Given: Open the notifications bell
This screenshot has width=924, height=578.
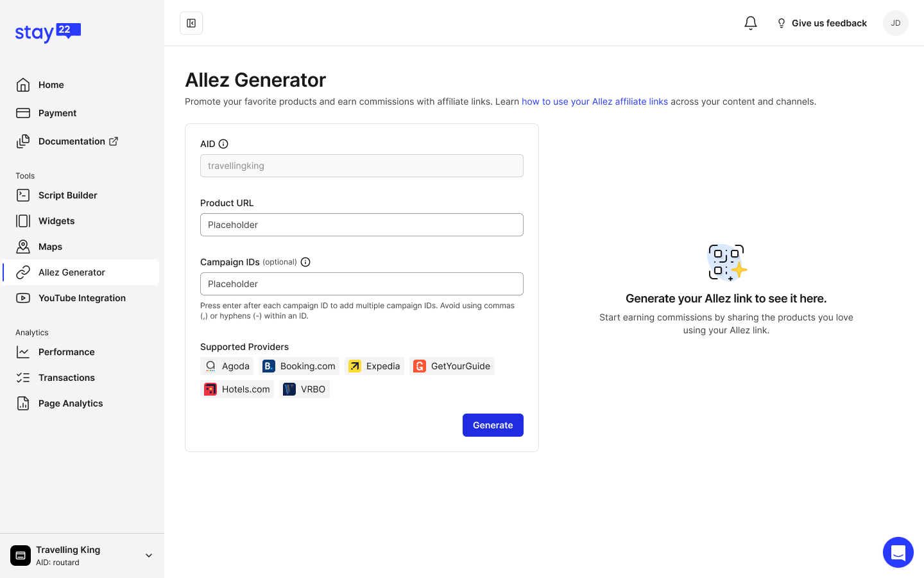Looking at the screenshot, I should [x=750, y=23].
